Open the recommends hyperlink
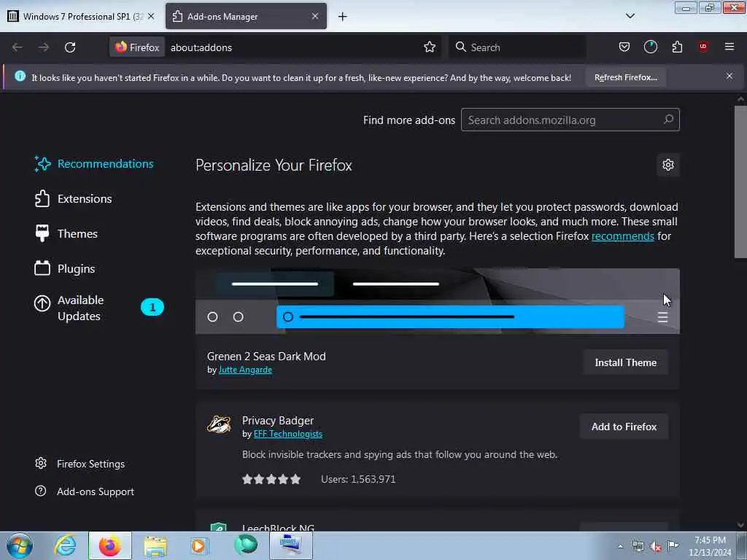Image resolution: width=747 pixels, height=560 pixels. tap(623, 236)
